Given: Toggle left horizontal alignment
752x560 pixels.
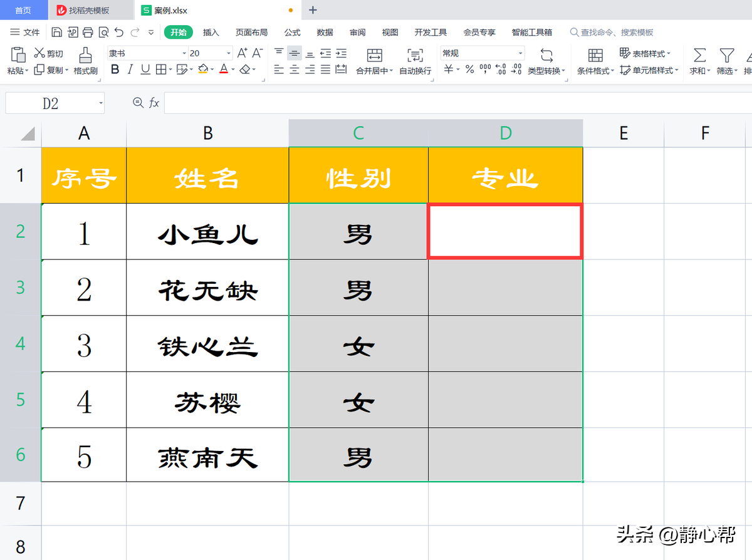Looking at the screenshot, I should [x=279, y=70].
